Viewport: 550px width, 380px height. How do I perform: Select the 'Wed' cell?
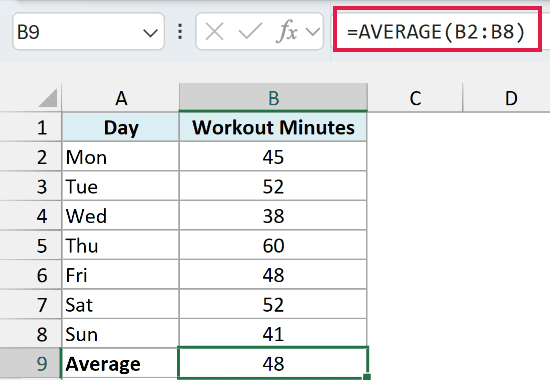click(x=121, y=216)
